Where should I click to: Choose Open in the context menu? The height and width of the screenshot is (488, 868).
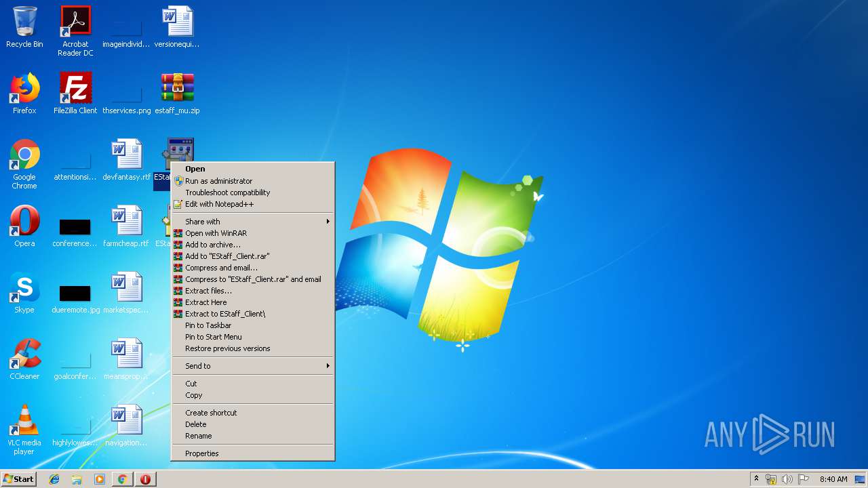(x=252, y=169)
